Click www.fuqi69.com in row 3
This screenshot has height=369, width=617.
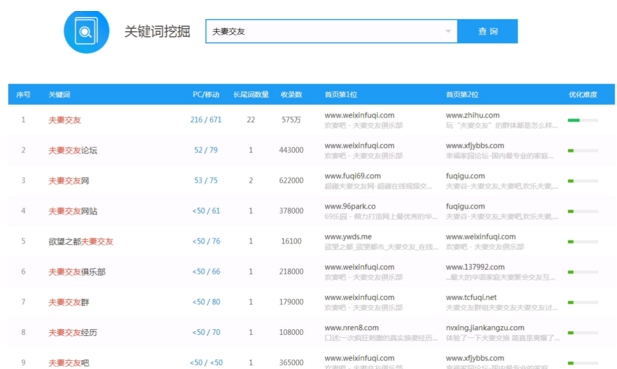click(x=353, y=176)
